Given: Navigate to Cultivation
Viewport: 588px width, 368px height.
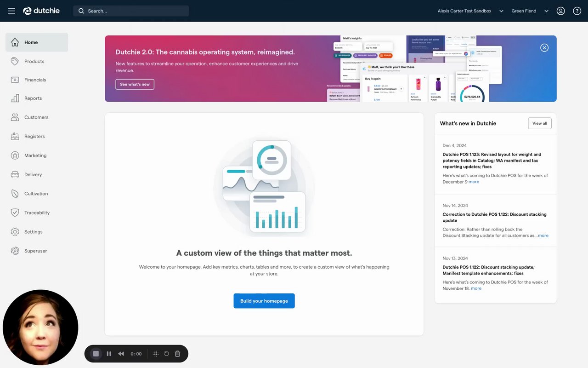Looking at the screenshot, I should point(37,194).
